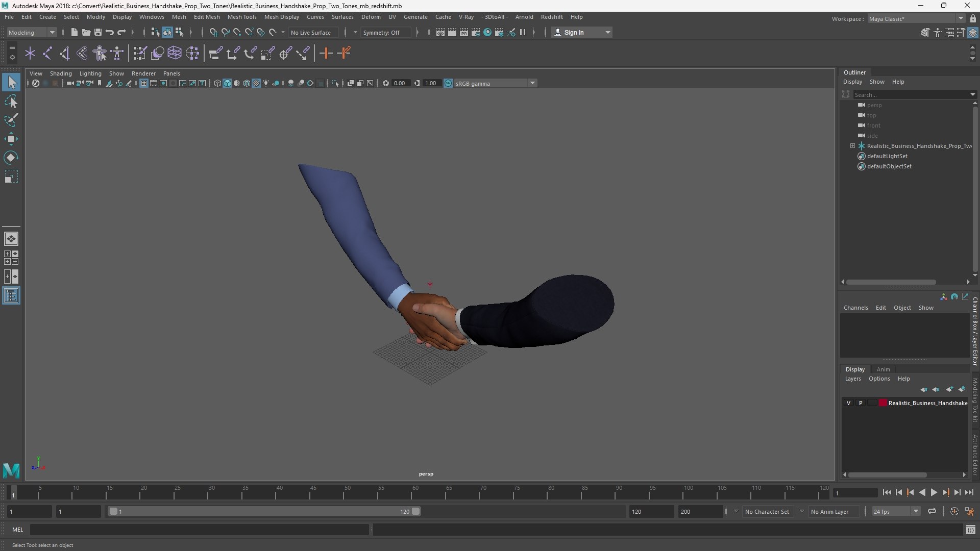Select the Lasso tool in toolbox
The width and height of the screenshot is (980, 551).
click(x=11, y=102)
